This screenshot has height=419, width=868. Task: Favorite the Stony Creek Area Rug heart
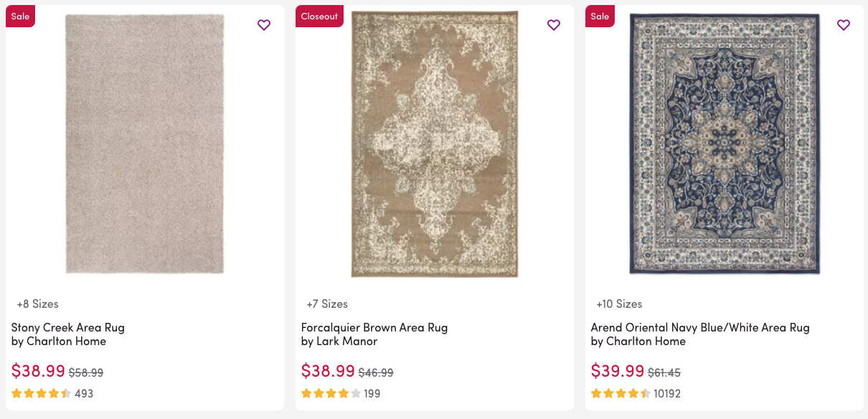(264, 25)
